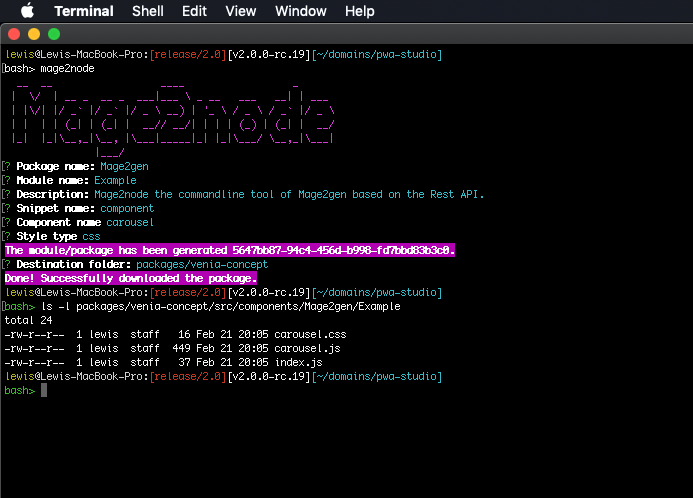Open the View menu
Screen dimensions: 693x498
(240, 11)
